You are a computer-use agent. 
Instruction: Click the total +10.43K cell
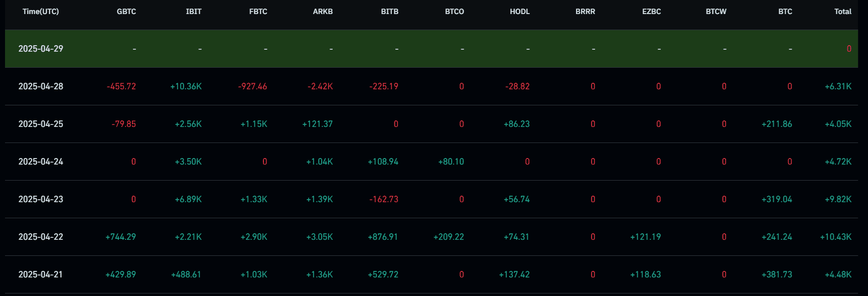pos(836,237)
